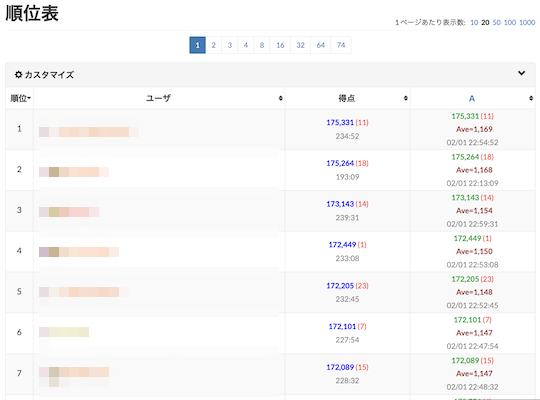Sort by the 順位 column header
Viewport: 540px width, 400px height.
click(x=20, y=99)
